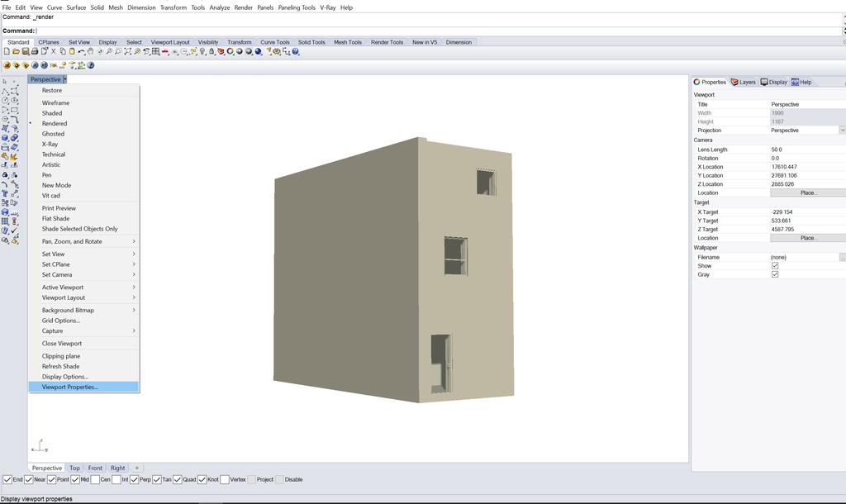Toggle the Quad osnap checkbox
The image size is (846, 504).
[178, 479]
